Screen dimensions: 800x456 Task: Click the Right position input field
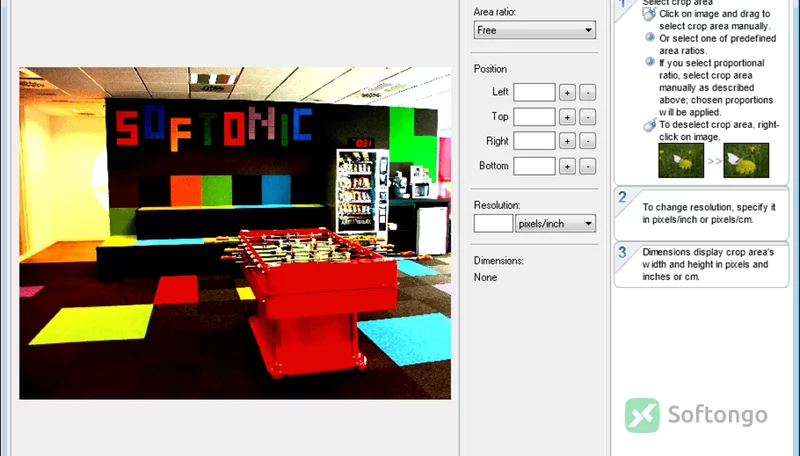point(534,141)
